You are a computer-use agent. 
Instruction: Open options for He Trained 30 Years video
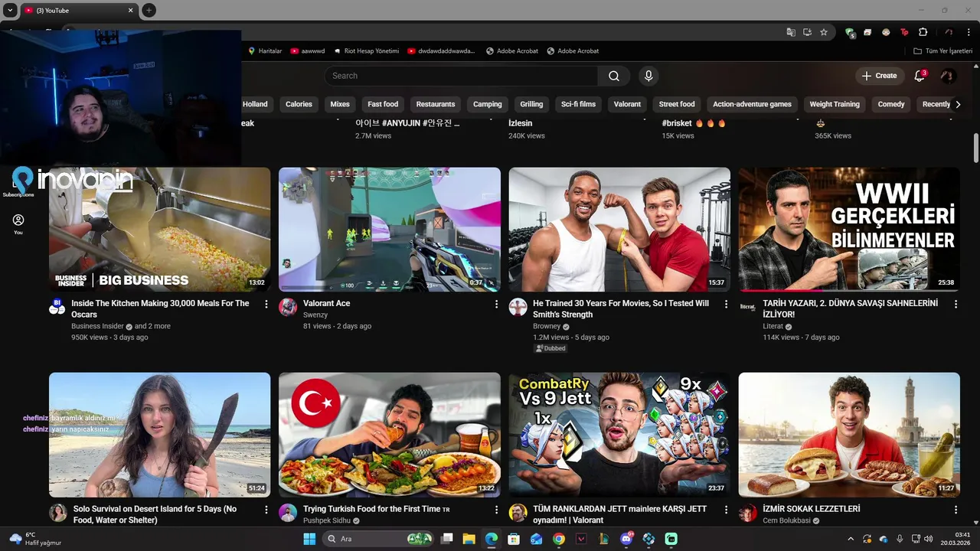[x=726, y=304]
